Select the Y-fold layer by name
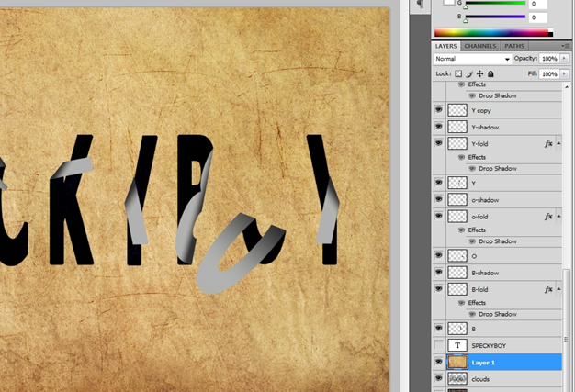 pyautogui.click(x=479, y=144)
